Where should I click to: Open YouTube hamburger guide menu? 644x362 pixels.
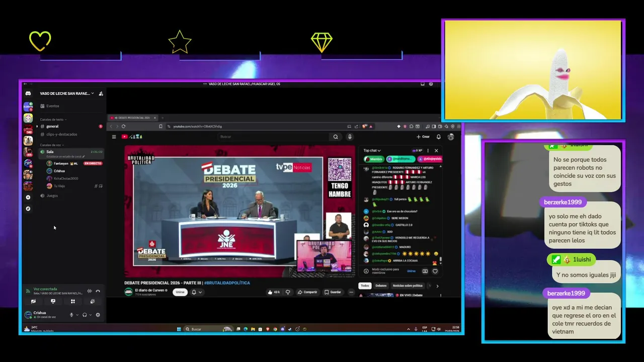click(114, 137)
